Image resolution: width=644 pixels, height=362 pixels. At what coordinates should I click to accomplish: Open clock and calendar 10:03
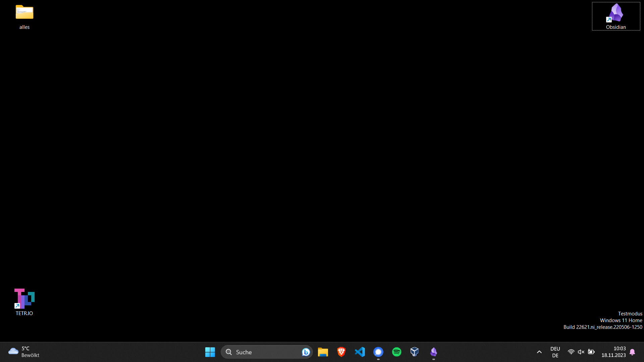(x=613, y=352)
